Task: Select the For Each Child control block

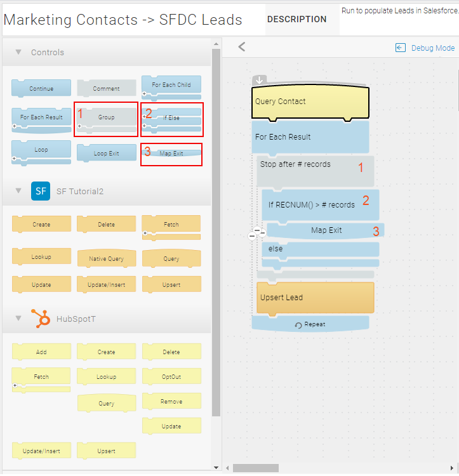Action: pos(171,85)
